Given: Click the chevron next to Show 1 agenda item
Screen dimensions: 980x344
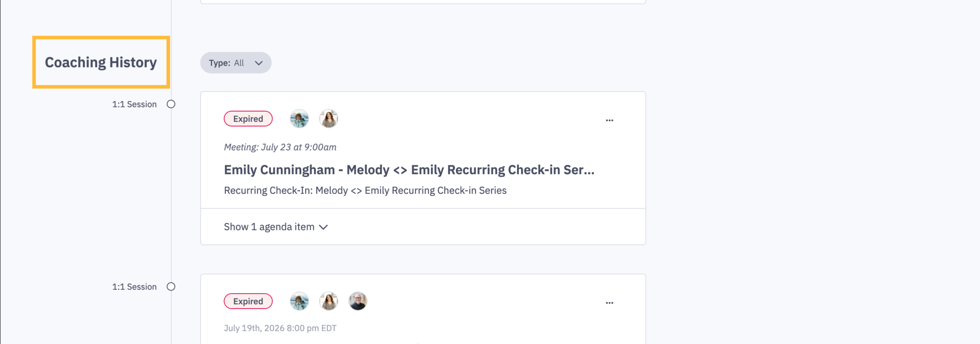Looking at the screenshot, I should point(323,227).
